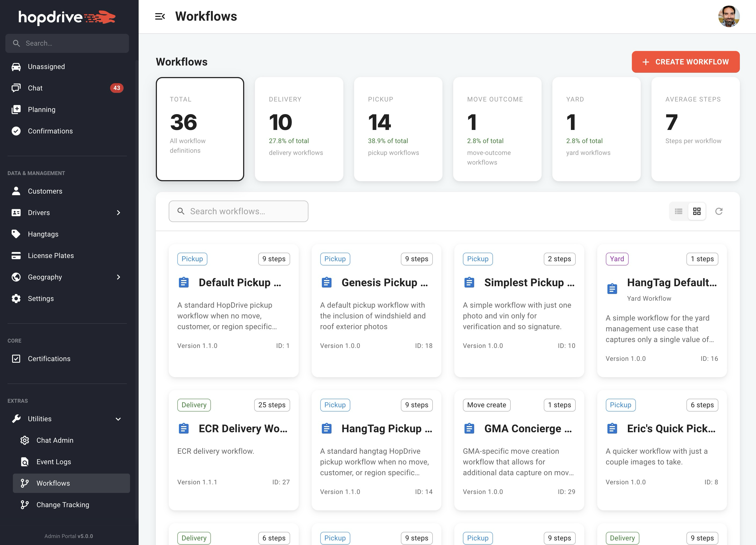Switch workflows to grid view
The height and width of the screenshot is (545, 756).
(x=697, y=211)
